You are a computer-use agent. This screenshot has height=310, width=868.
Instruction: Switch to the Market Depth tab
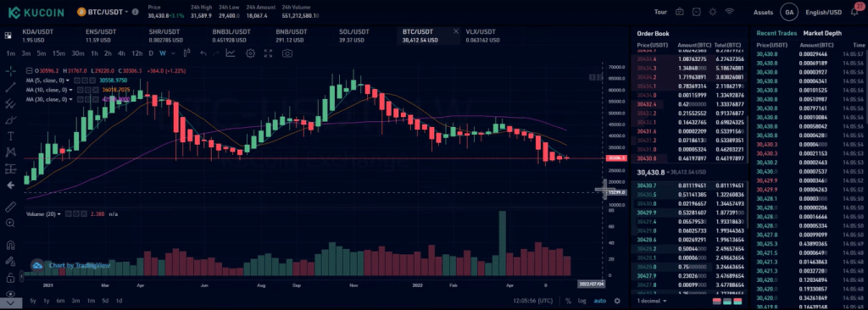822,33
